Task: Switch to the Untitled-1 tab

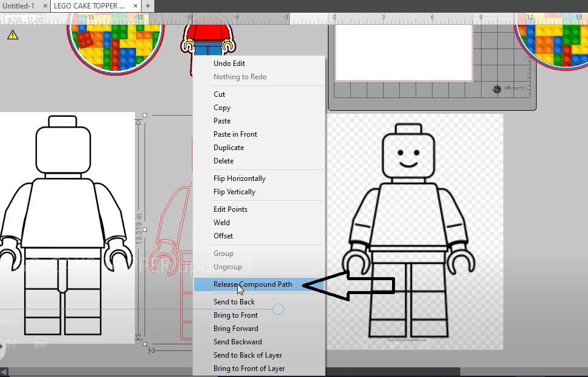Action: click(x=18, y=6)
